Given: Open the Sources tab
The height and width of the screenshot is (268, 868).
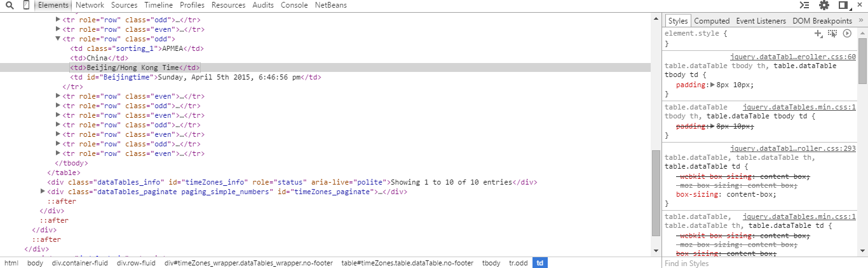Looking at the screenshot, I should pyautogui.click(x=124, y=5).
